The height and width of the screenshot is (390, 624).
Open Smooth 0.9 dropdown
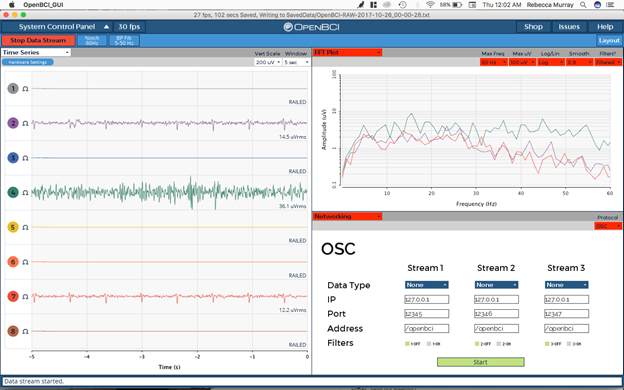pyautogui.click(x=579, y=62)
